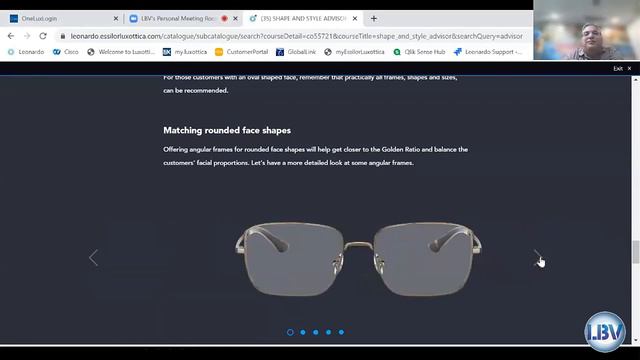
Task: Click the scrollbar up arrow
Action: (x=636, y=80)
